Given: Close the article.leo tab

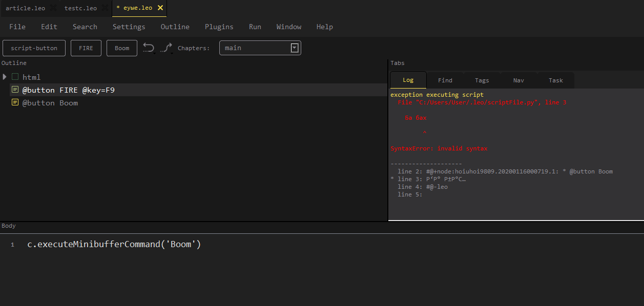Looking at the screenshot, I should click(x=52, y=8).
